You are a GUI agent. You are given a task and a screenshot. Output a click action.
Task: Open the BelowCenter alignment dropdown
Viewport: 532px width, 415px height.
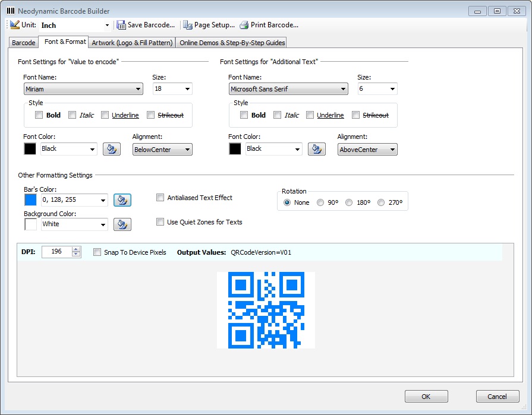[x=162, y=150]
